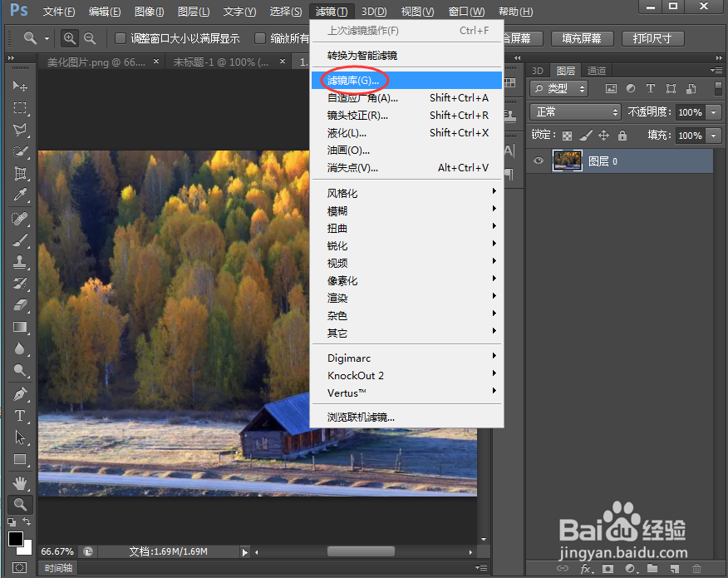Filter layers by shape layers
This screenshot has height=578, width=728.
tap(671, 88)
